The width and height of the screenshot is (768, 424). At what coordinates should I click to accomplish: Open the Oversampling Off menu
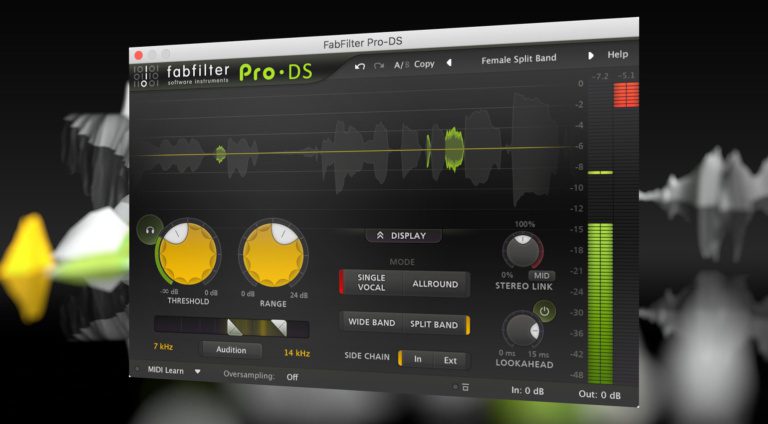coord(292,377)
